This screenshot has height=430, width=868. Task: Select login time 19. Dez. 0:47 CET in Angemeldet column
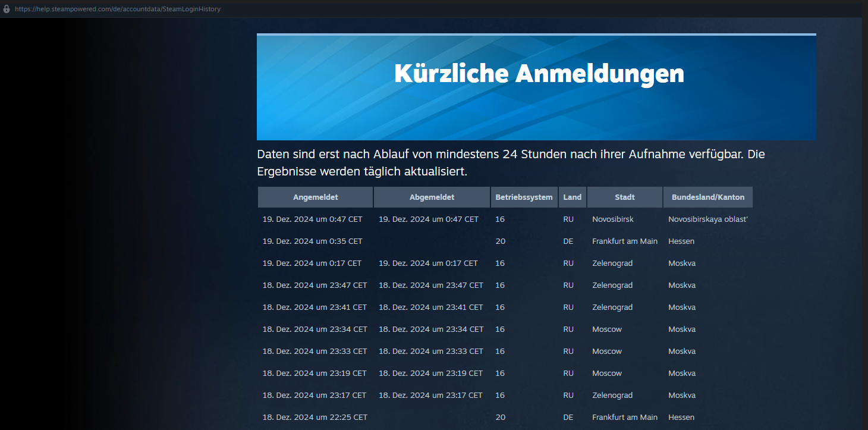pyautogui.click(x=313, y=219)
